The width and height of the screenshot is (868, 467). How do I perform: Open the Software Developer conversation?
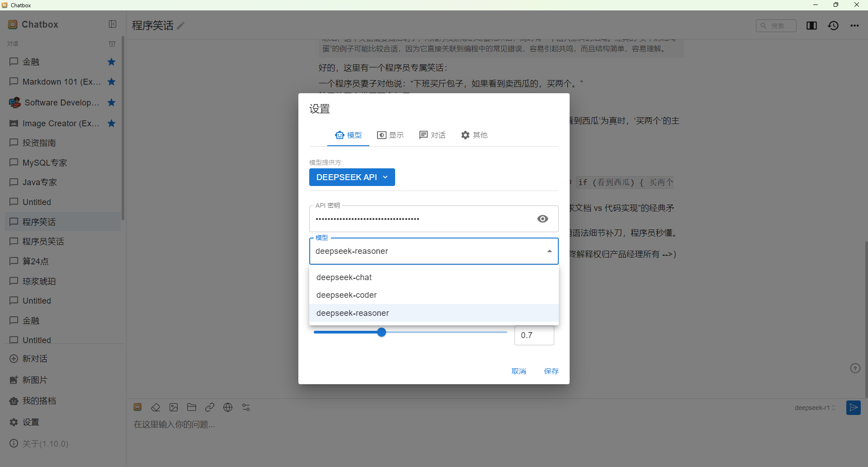pyautogui.click(x=62, y=103)
